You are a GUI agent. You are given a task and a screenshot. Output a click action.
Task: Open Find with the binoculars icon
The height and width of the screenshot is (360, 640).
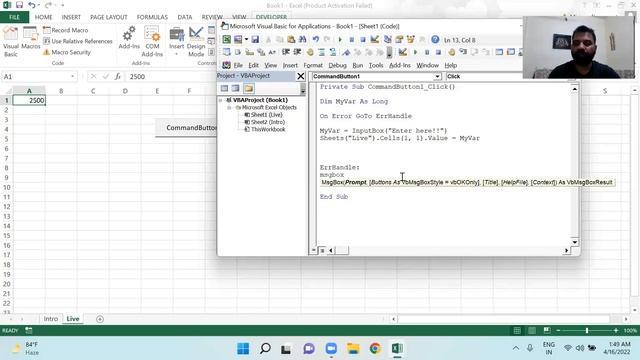[302, 40]
